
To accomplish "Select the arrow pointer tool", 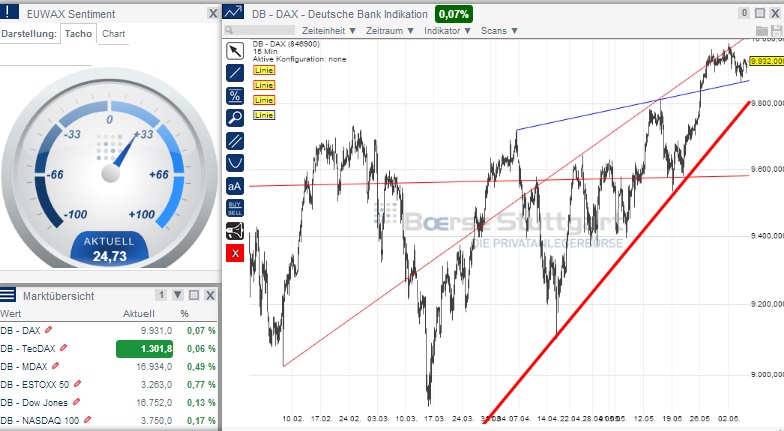I will coord(235,50).
